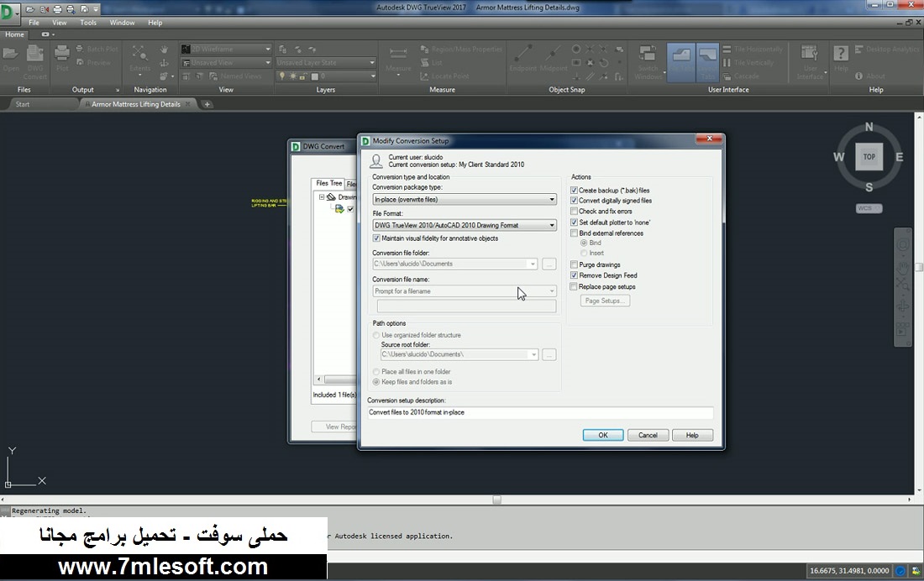924x581 pixels.
Task: Toggle Maintain visual fidelity for annotative objects
Action: (x=376, y=238)
